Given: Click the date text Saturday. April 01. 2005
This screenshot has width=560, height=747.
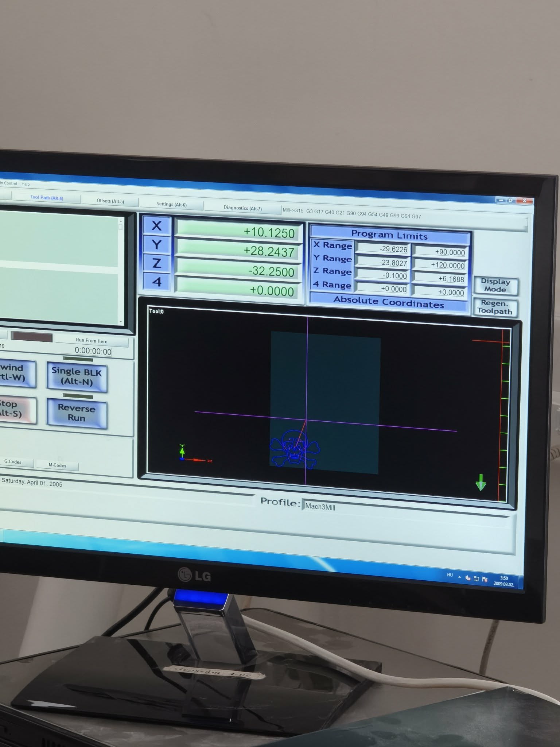Looking at the screenshot, I should (x=32, y=482).
